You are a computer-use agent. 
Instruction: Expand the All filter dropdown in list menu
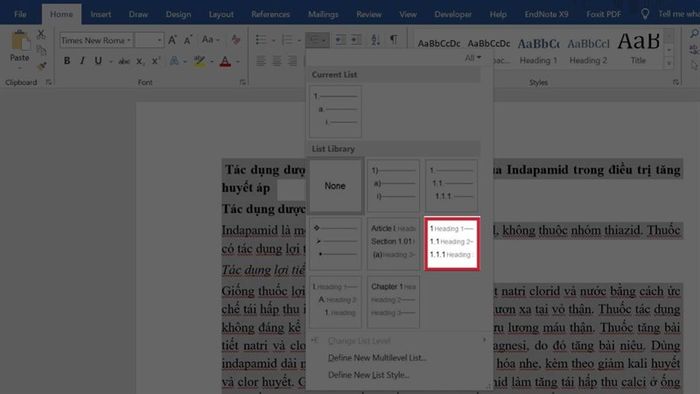point(473,58)
